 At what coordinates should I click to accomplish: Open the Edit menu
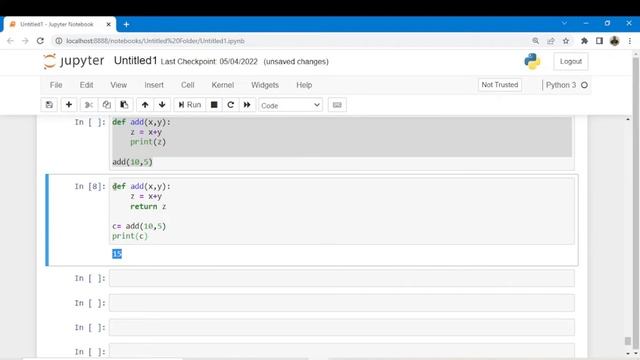coord(86,85)
